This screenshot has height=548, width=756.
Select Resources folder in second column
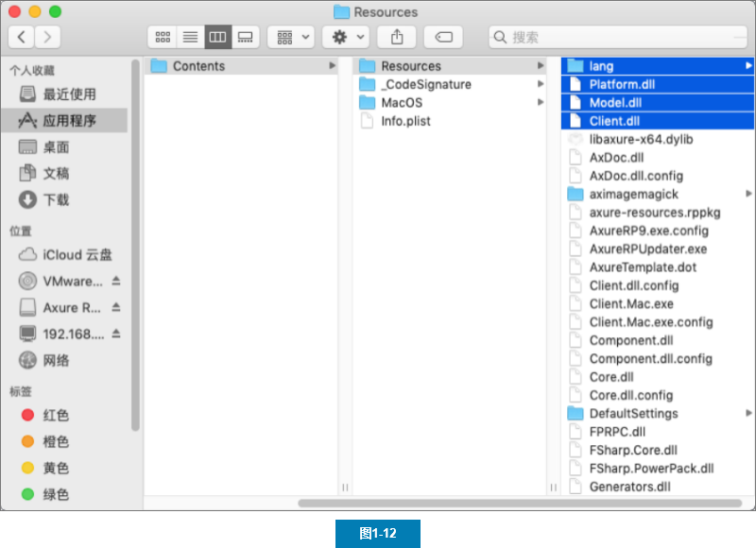[450, 66]
